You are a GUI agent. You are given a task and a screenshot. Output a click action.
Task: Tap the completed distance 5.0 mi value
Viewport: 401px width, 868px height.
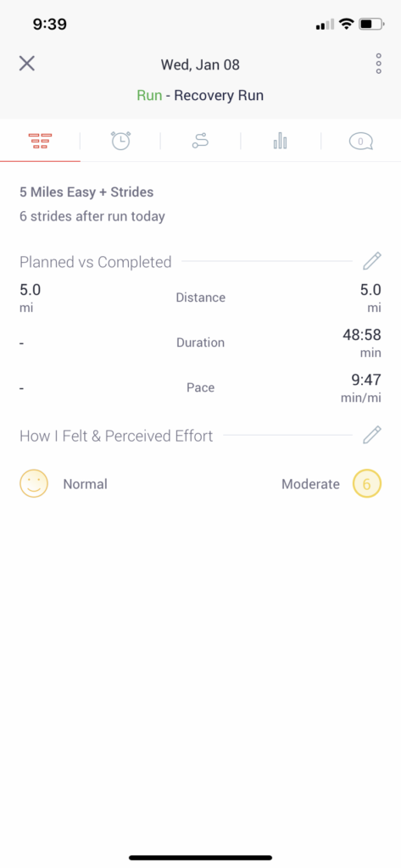[x=370, y=298]
